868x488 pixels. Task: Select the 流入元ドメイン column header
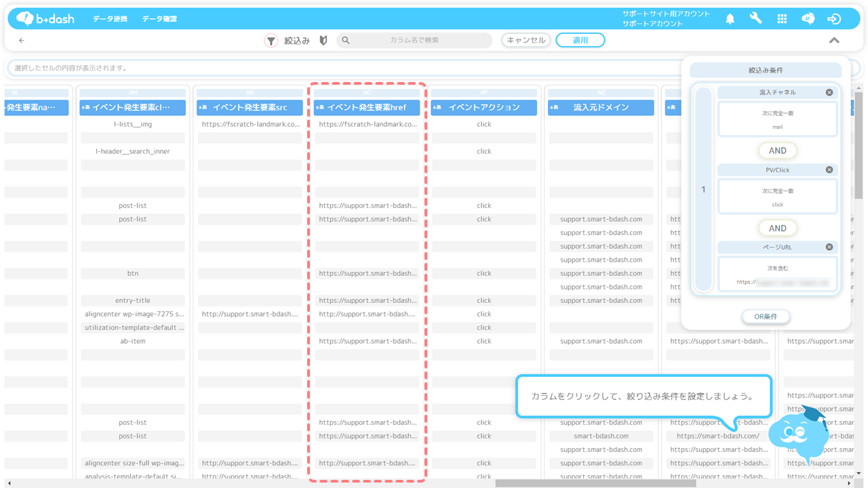(601, 107)
